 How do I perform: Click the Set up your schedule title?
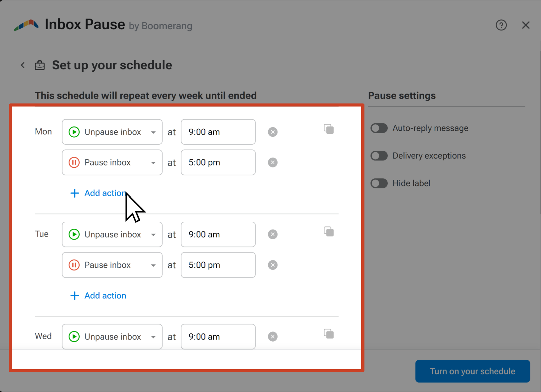(112, 65)
